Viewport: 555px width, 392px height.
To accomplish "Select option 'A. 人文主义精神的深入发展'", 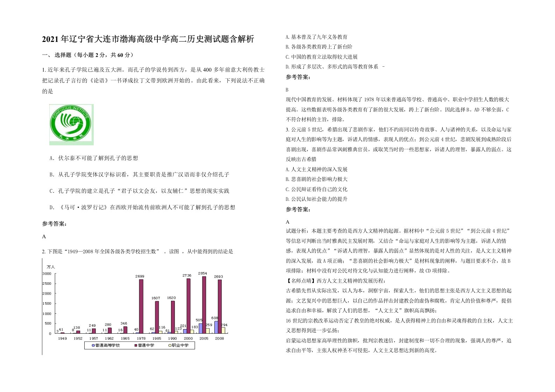I will point(316,169).
